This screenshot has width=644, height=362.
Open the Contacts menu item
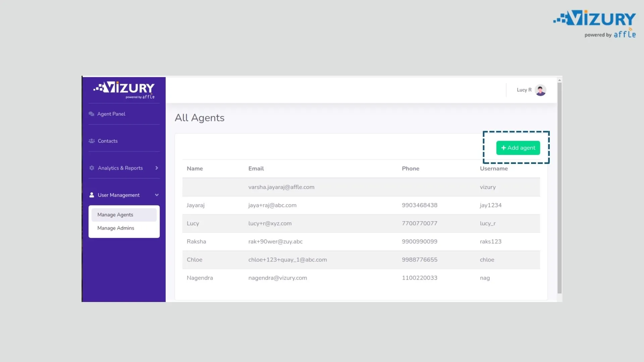108,141
